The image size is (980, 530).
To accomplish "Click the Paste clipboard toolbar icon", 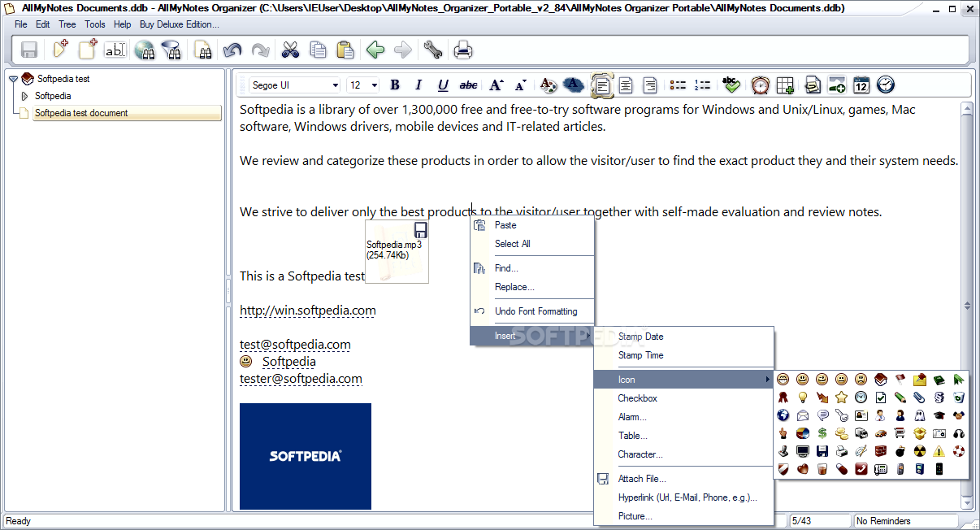I will [345, 50].
